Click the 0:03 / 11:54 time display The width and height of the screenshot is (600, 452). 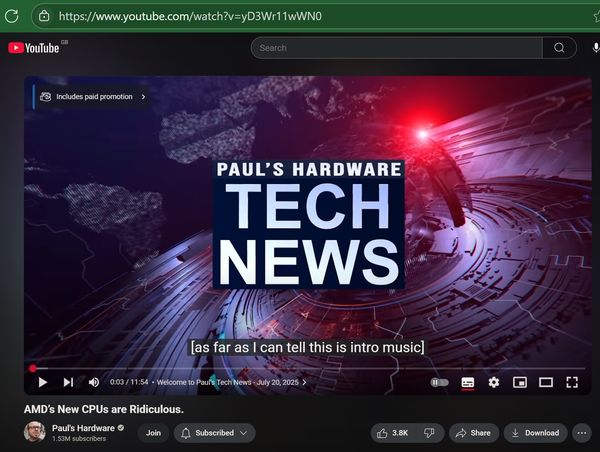pyautogui.click(x=129, y=382)
